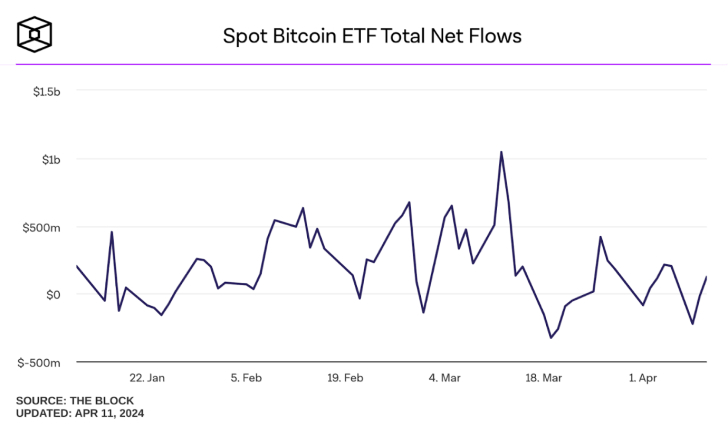
Task: Select the 22. Jan date label
Action: (147, 378)
